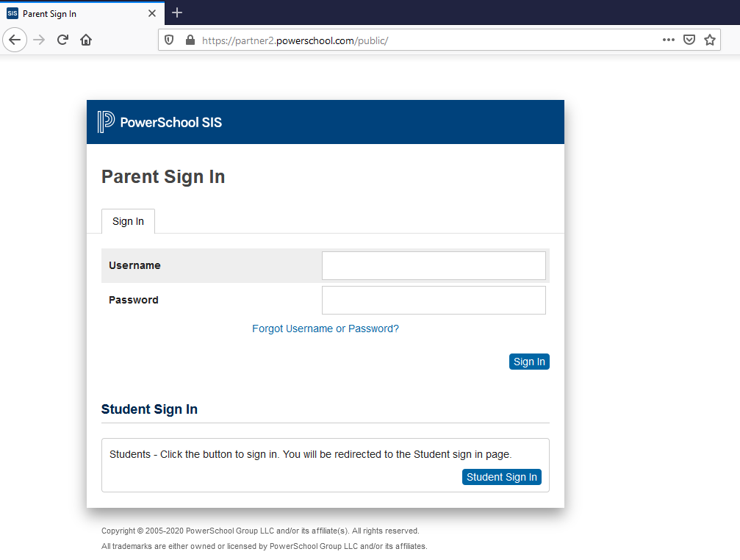Click the PowerSchool SIS logo
Viewport: 740px width, 560px height.
159,122
